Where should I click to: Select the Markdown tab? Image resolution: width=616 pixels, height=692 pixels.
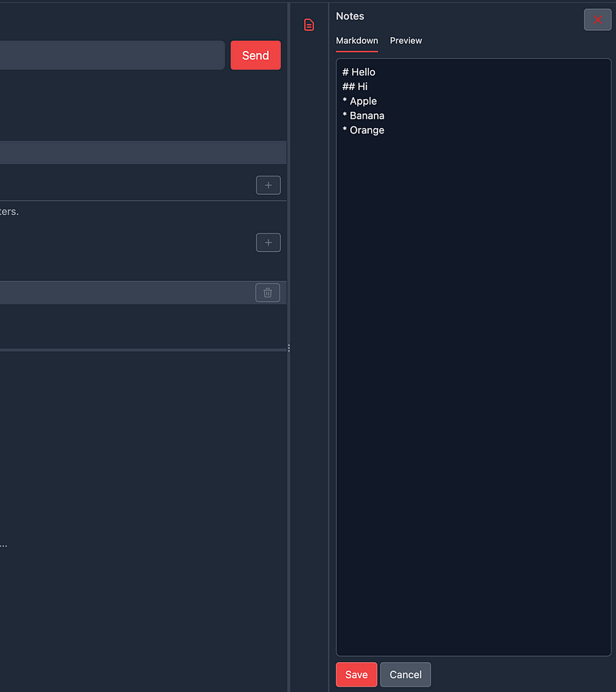[357, 41]
